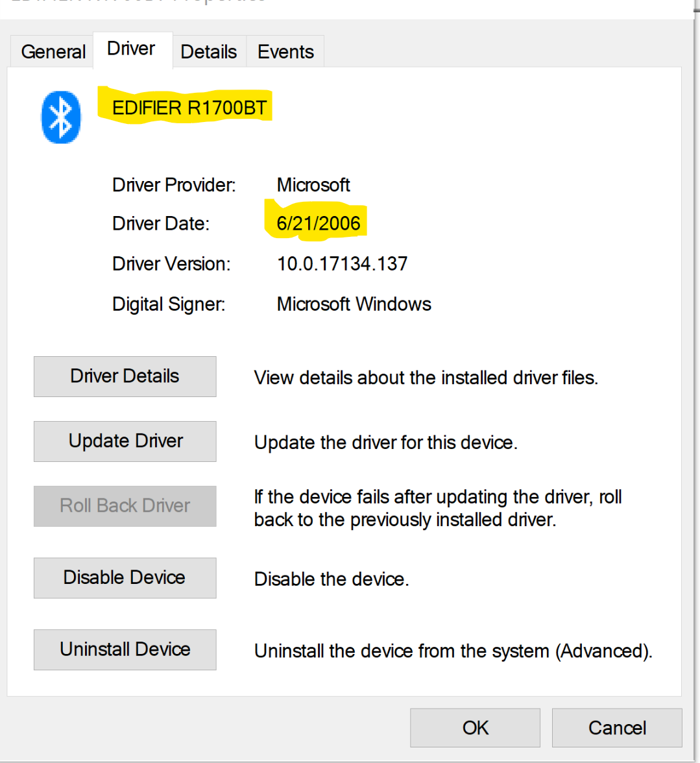Select the Driver tab

coord(132,49)
